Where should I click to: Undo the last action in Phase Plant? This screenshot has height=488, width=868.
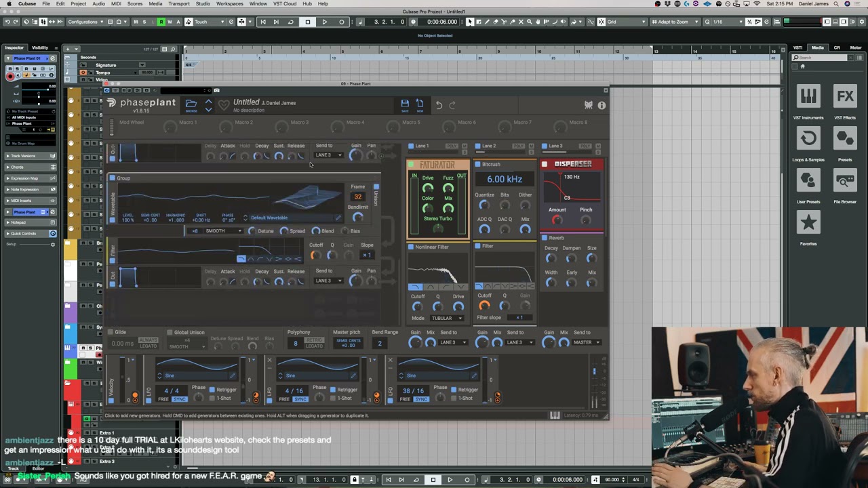tap(439, 105)
